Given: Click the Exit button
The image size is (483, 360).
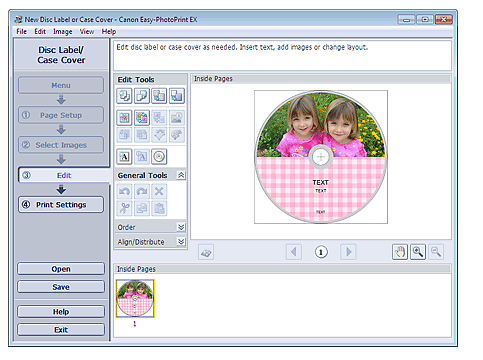Looking at the screenshot, I should [x=61, y=330].
